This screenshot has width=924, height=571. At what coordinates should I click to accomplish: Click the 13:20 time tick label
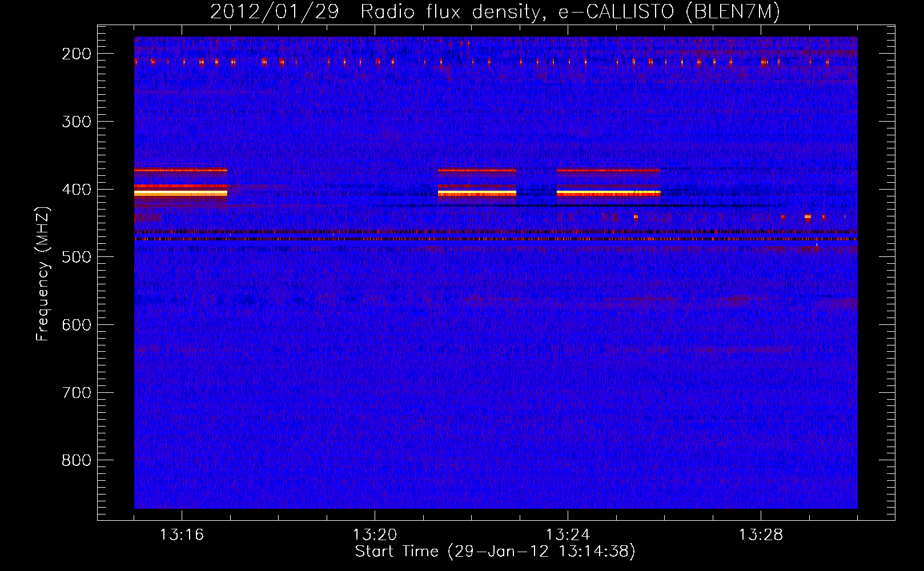point(375,535)
